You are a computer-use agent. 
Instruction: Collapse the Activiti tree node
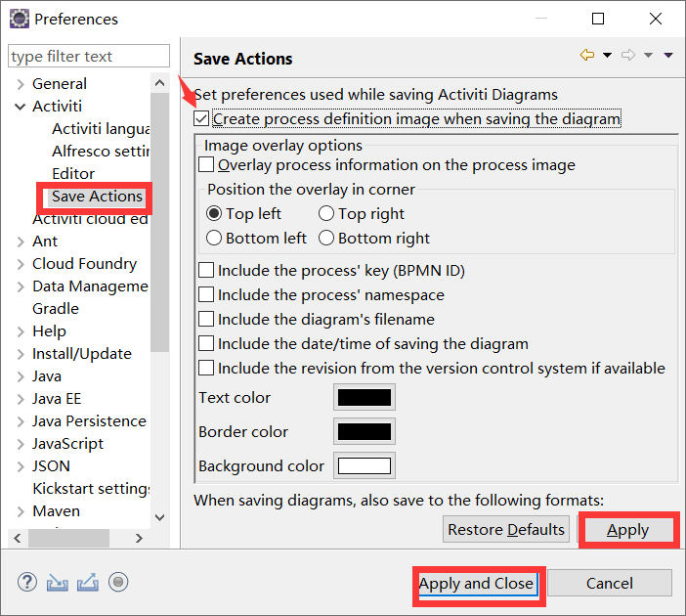click(21, 107)
